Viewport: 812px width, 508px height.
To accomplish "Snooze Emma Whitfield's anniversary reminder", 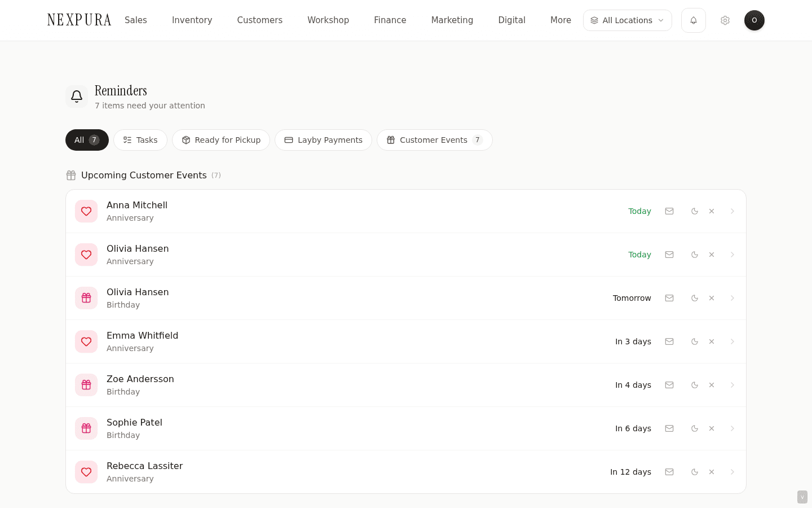I will 695,341.
